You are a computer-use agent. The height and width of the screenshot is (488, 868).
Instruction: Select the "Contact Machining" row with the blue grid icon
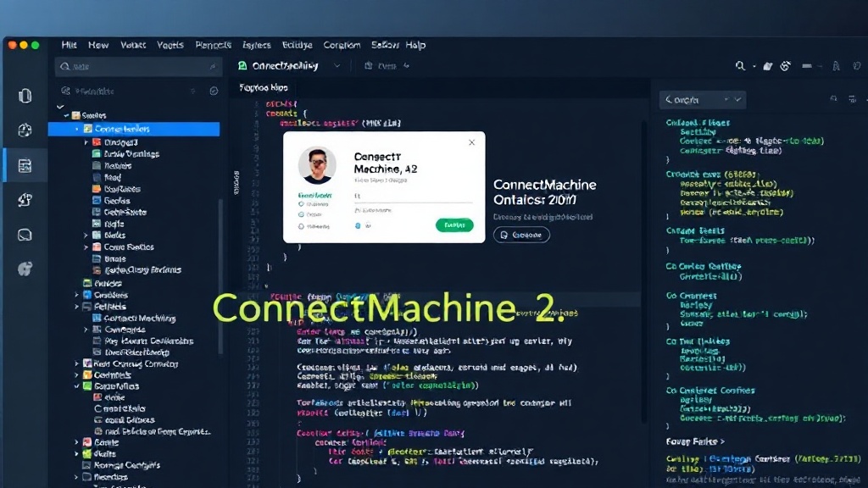[x=134, y=319]
